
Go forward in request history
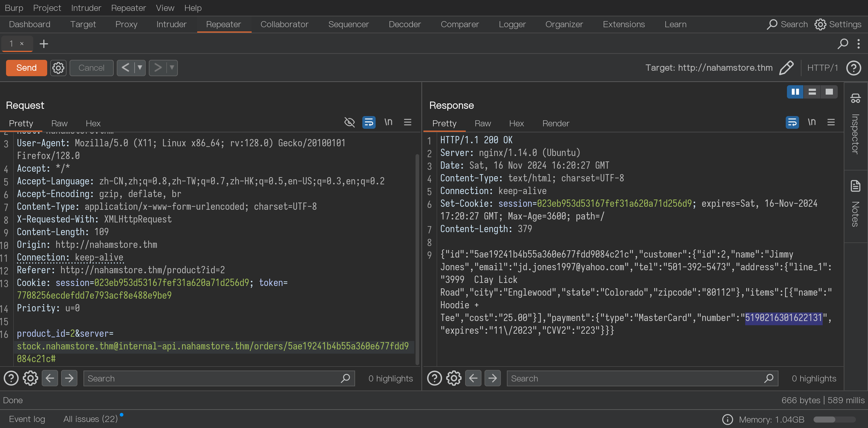[x=158, y=68]
